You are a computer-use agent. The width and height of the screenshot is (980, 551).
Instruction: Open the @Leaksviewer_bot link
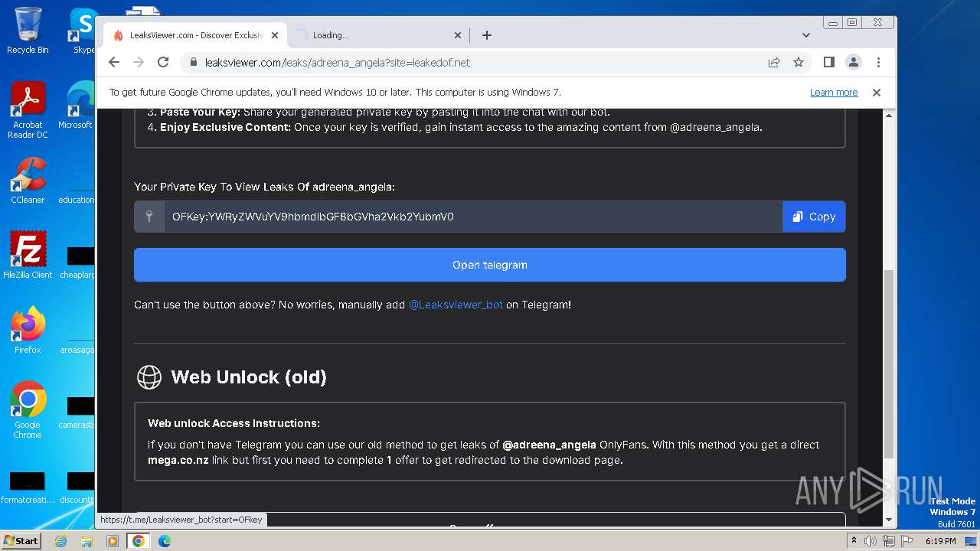click(x=456, y=305)
